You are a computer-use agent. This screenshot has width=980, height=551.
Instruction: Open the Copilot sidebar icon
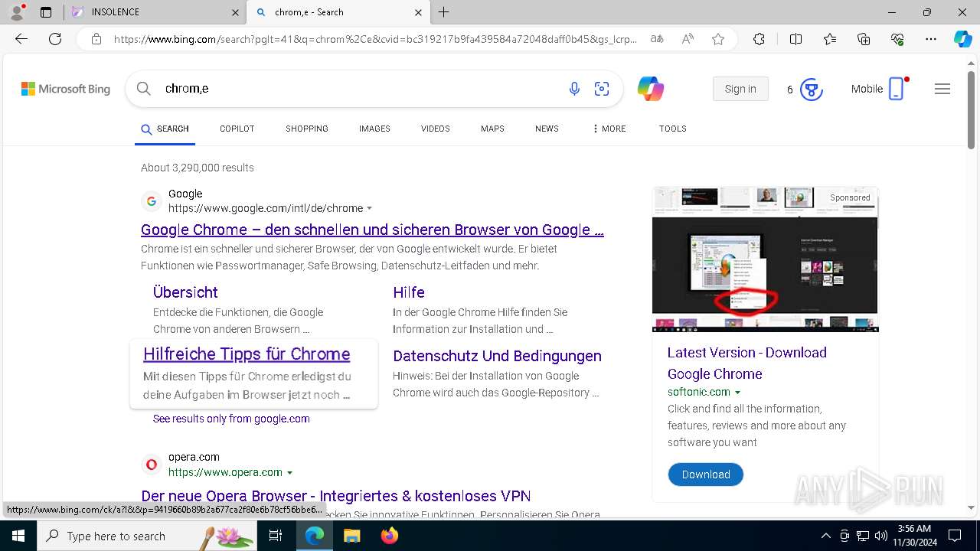coord(962,39)
